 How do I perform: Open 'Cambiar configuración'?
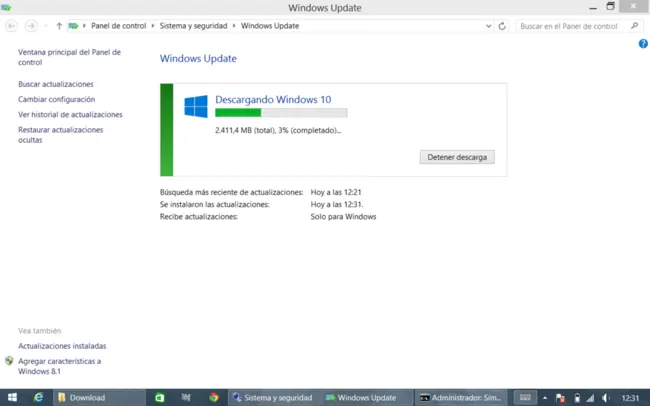pyautogui.click(x=56, y=100)
